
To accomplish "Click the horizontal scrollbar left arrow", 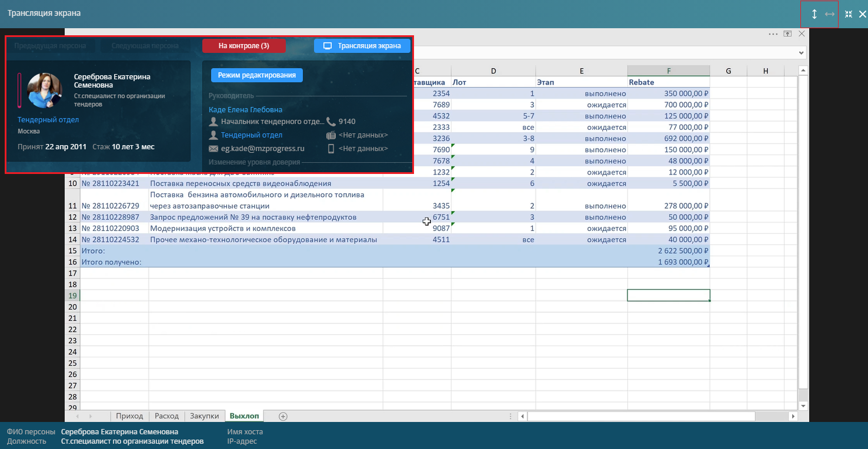I will tap(522, 416).
